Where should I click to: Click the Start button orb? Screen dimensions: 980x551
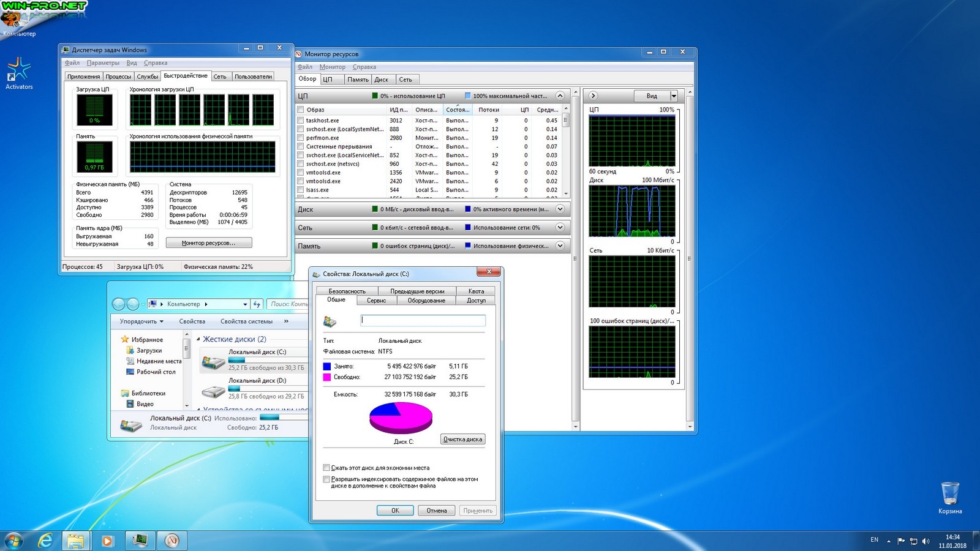13,541
